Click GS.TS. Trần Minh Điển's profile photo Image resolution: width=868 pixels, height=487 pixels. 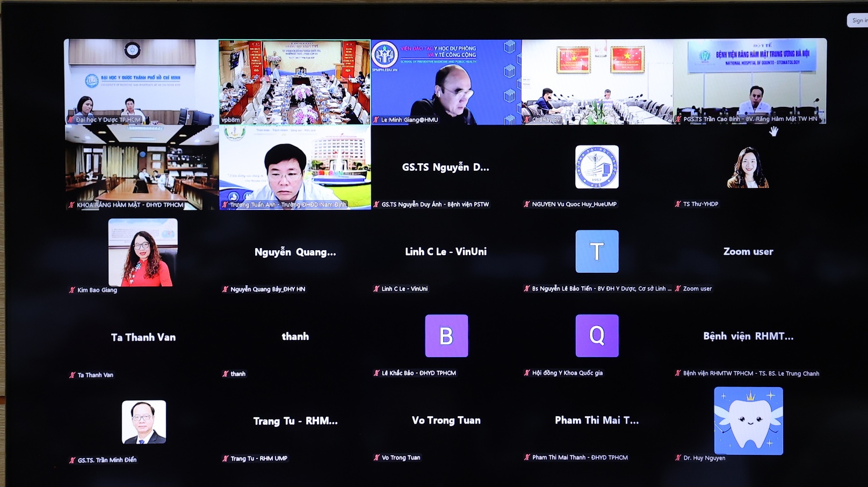pos(144,422)
